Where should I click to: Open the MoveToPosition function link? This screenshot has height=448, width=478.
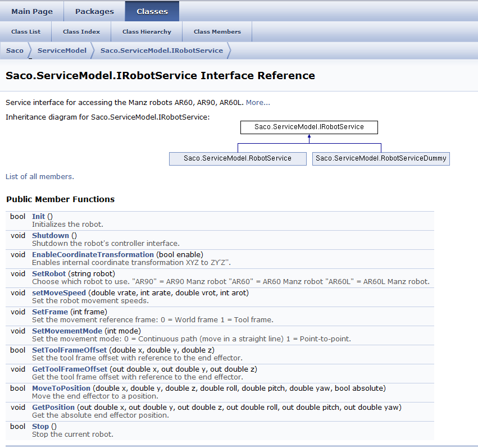click(61, 388)
